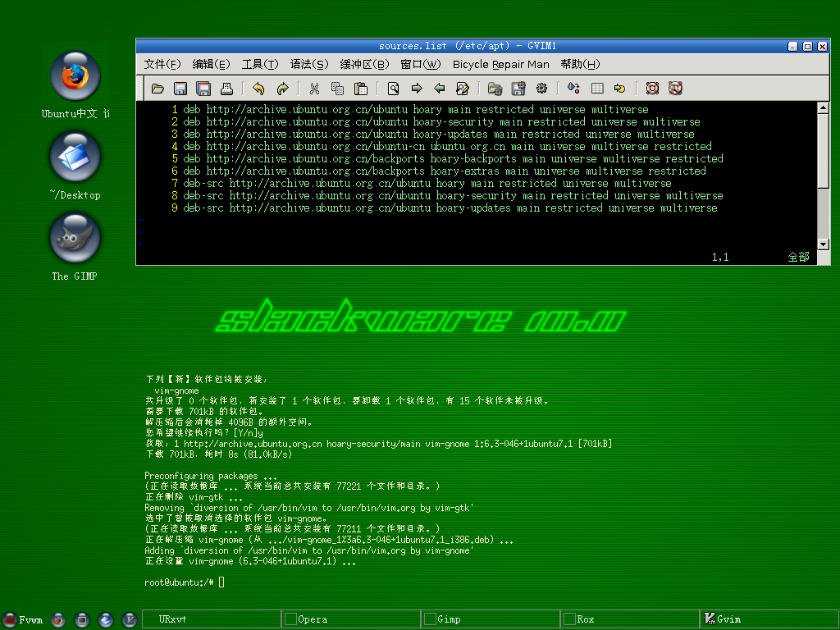Open a file with the folder toolbar icon
Image resolution: width=840 pixels, height=630 pixels.
coord(157,89)
